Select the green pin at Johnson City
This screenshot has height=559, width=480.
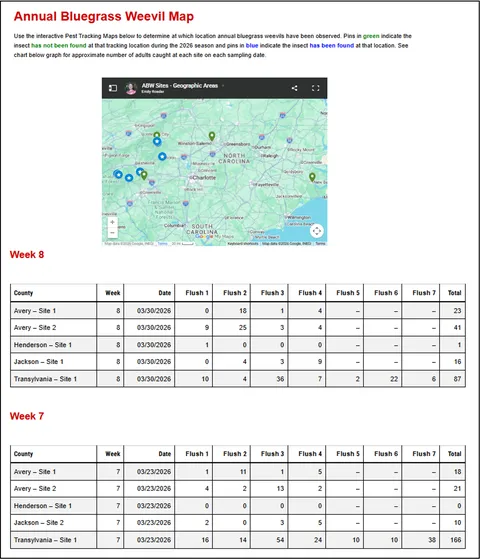pos(157,135)
